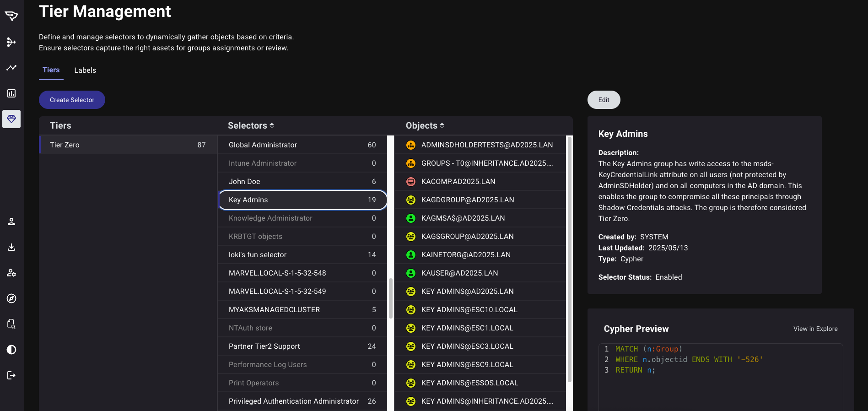
Task: Click the GROUPS - T0 group icon
Action: [x=411, y=163]
